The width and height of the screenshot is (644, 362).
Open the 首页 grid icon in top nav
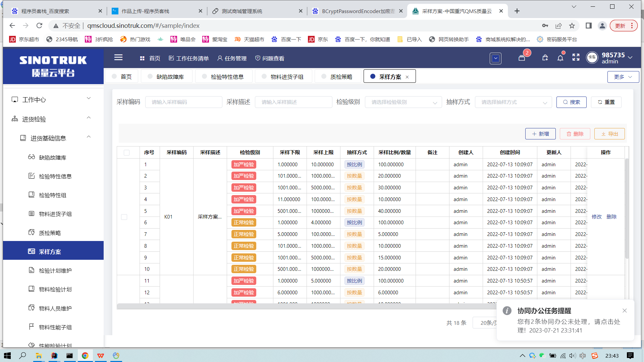(x=142, y=58)
